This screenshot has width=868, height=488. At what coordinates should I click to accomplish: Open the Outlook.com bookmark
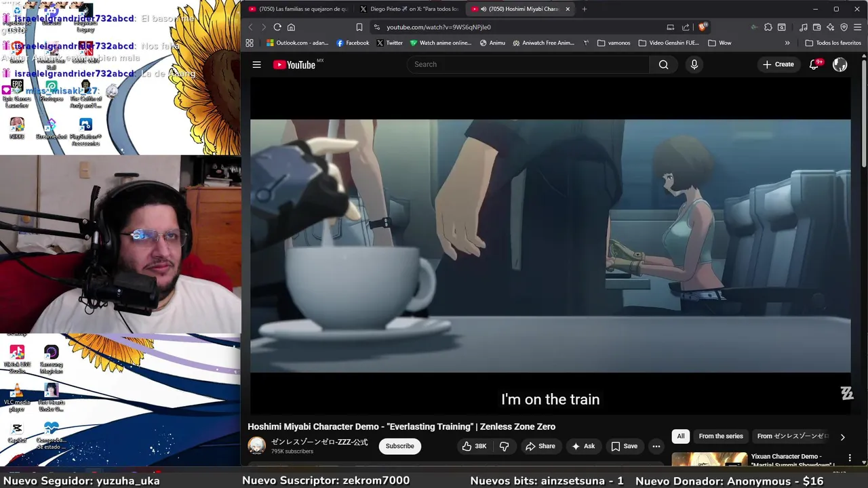pos(297,43)
